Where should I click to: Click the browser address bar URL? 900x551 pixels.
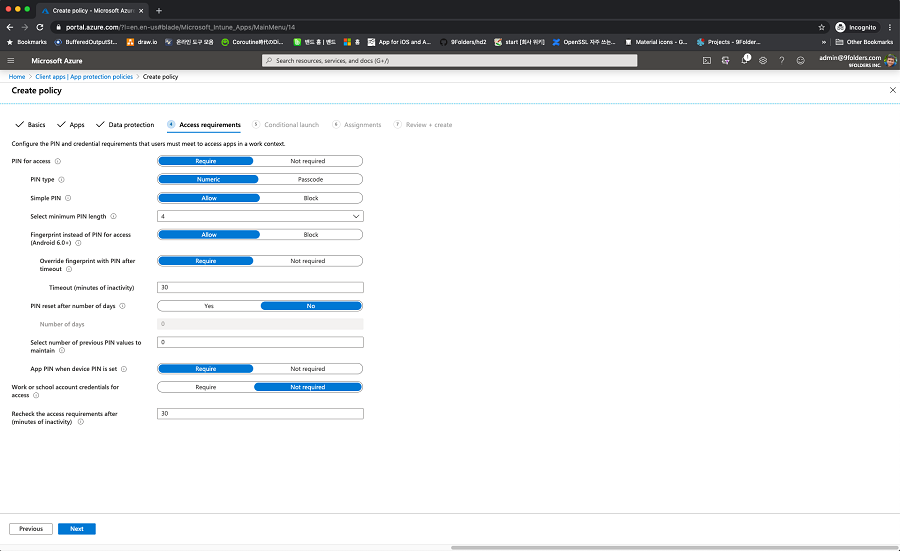click(x=180, y=27)
